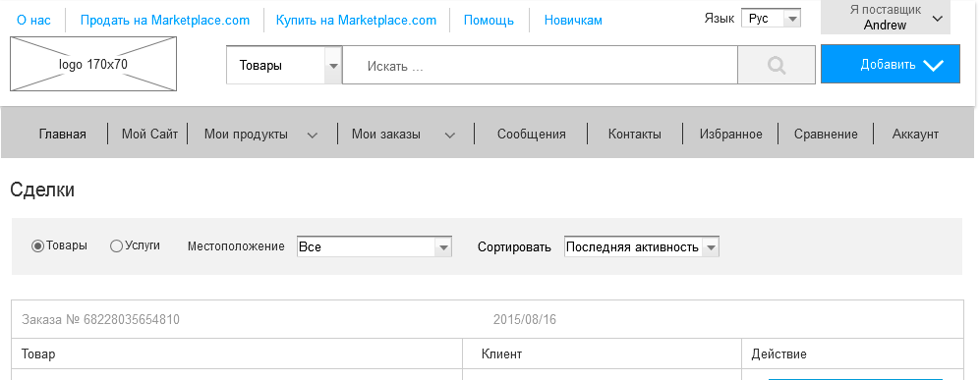Image resolution: width=980 pixels, height=380 pixels.
Task: Follow the Продать на Marketplace.com link
Action: pos(165,20)
